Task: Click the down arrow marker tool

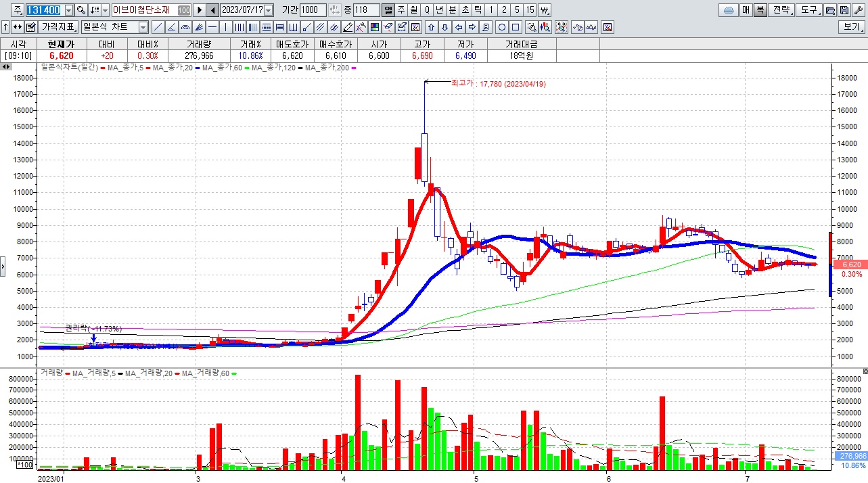Action: tap(444, 27)
